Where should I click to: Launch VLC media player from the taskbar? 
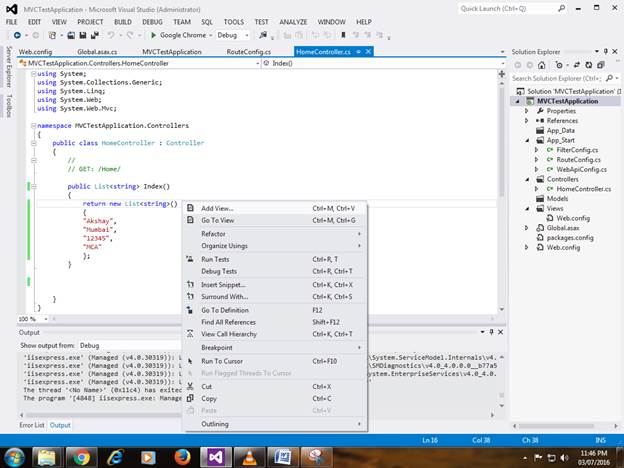coord(250,457)
